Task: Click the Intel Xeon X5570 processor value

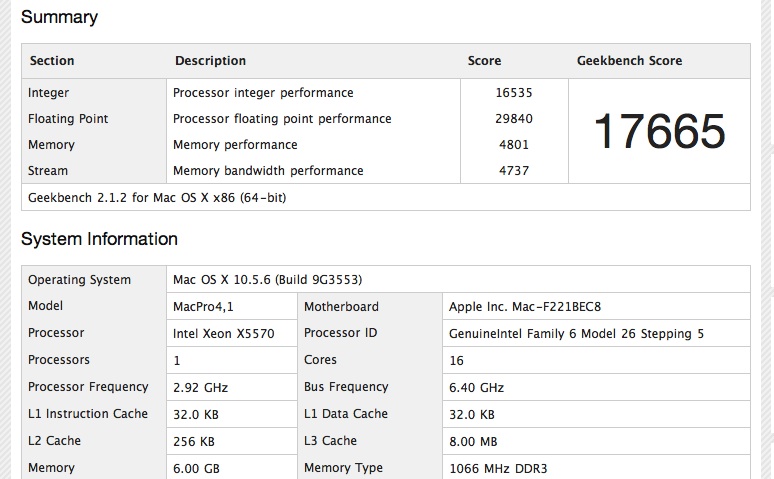Action: (224, 333)
